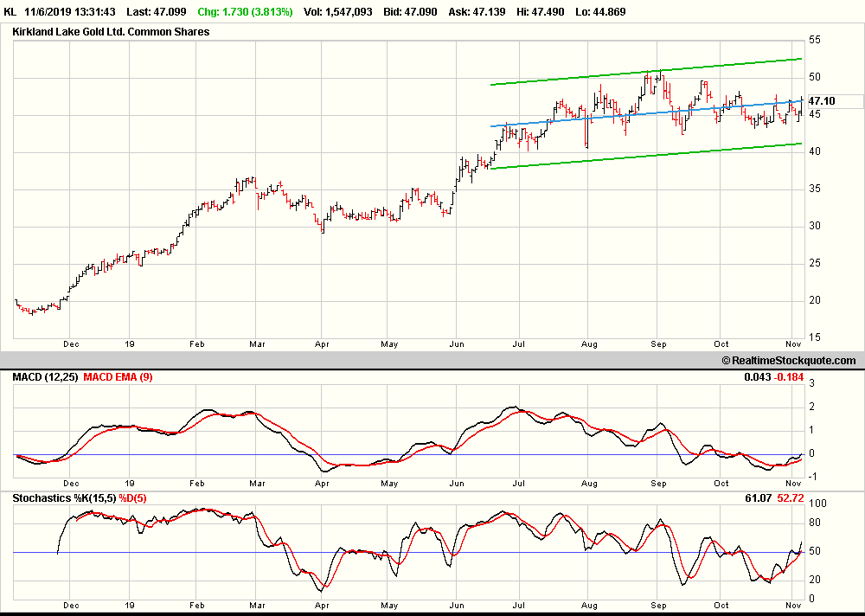Click Nov on the Stochastics time axis
The width and height of the screenshot is (865, 616).
click(x=793, y=605)
